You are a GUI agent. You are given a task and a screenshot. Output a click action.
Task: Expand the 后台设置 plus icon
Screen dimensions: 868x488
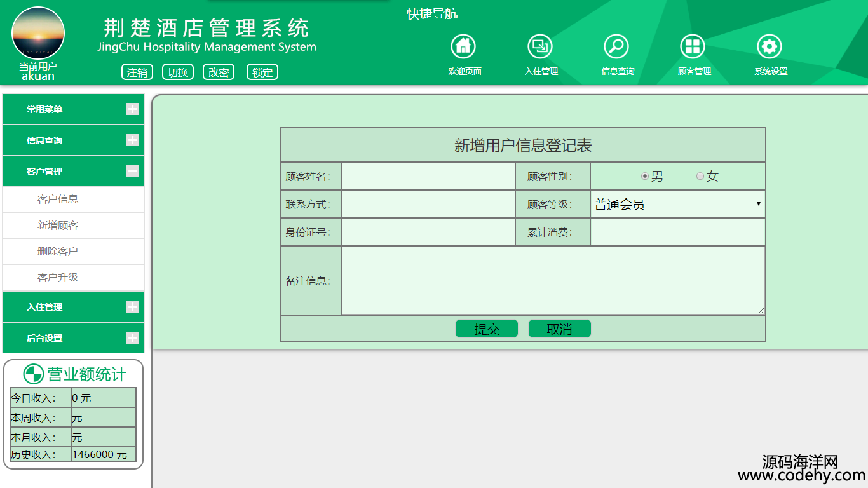coord(132,338)
